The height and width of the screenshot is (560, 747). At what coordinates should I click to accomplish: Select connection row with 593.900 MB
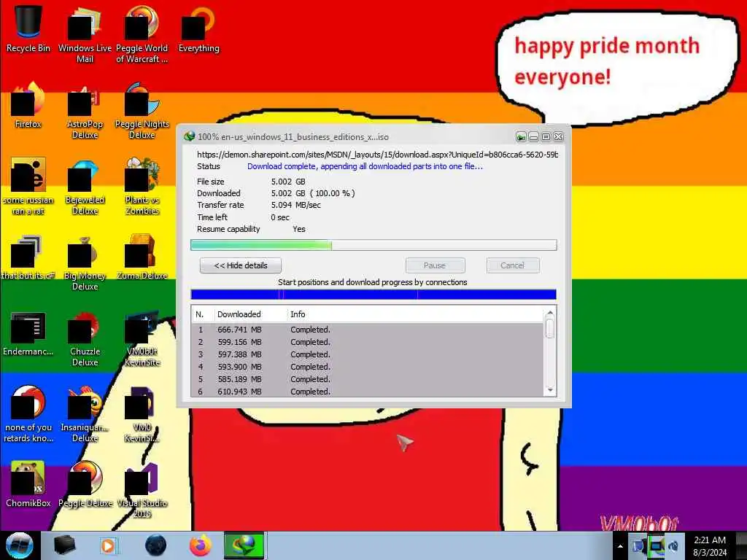pyautogui.click(x=368, y=367)
